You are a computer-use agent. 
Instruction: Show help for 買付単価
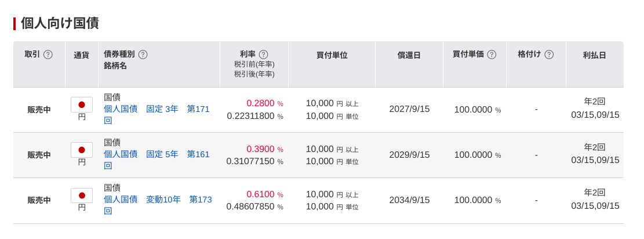point(492,55)
